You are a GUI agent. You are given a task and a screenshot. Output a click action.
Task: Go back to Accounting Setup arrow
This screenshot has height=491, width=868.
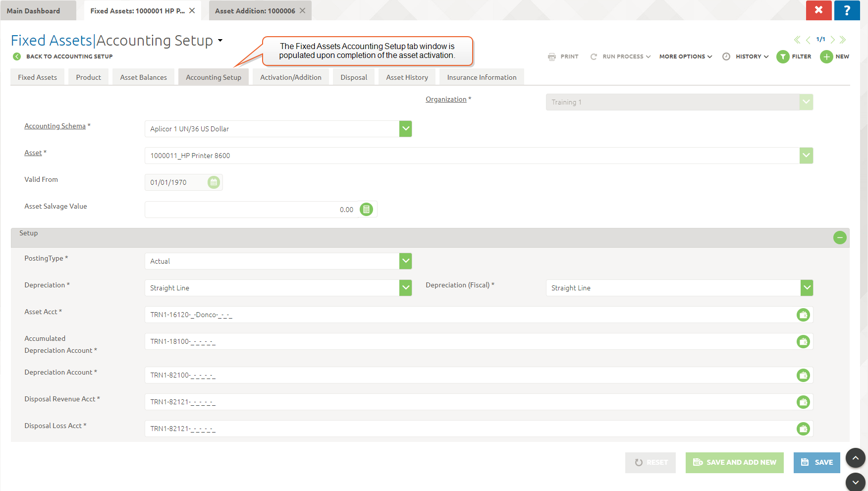[x=17, y=56]
